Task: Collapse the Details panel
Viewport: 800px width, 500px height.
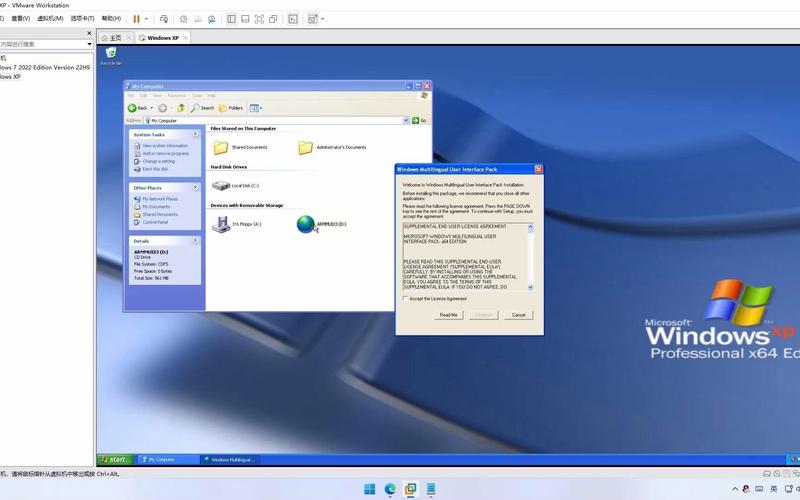Action: click(x=195, y=241)
